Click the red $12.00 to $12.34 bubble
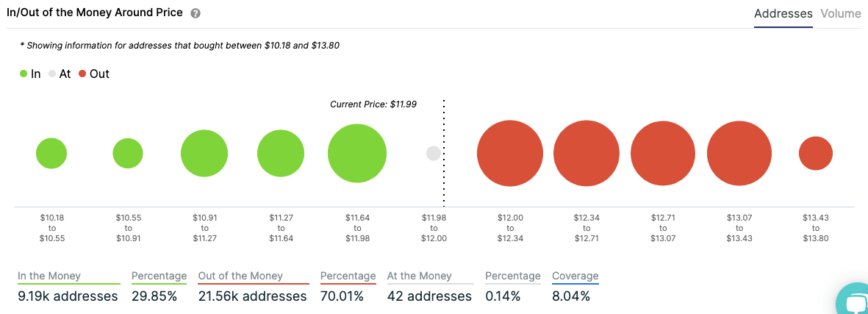This screenshot has width=868, height=314. tap(509, 154)
